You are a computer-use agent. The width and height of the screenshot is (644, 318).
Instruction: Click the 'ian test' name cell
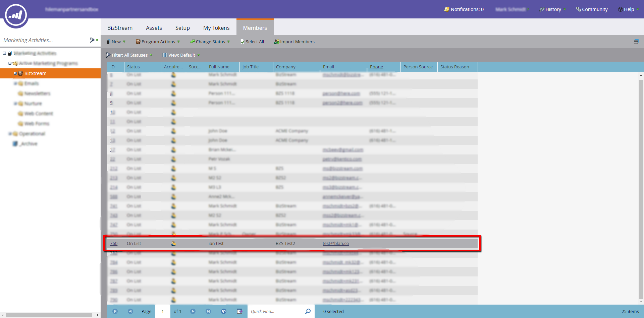(216, 244)
